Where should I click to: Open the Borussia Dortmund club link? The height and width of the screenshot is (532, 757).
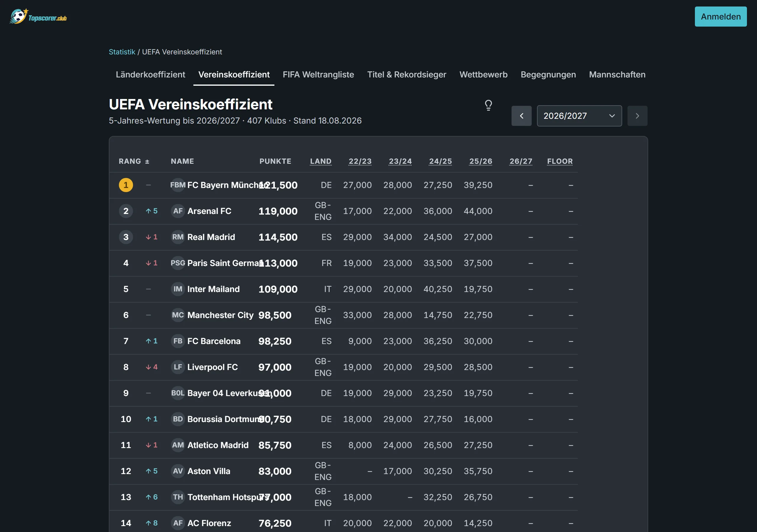click(x=226, y=419)
